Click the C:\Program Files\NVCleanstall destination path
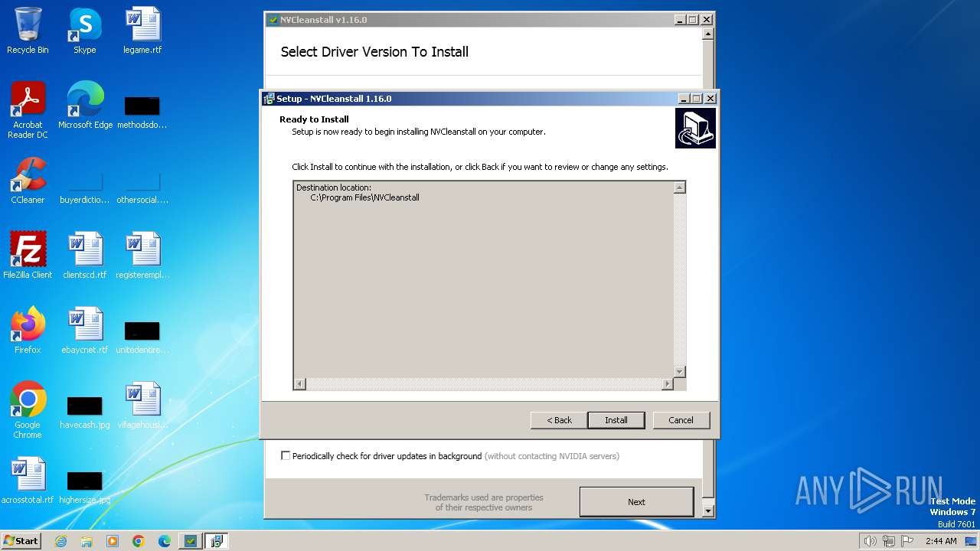 [364, 197]
